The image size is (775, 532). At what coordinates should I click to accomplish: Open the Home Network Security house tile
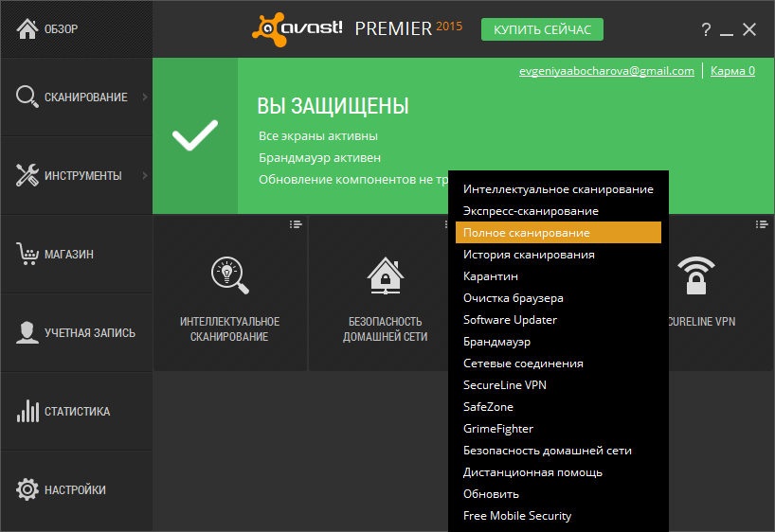385,293
